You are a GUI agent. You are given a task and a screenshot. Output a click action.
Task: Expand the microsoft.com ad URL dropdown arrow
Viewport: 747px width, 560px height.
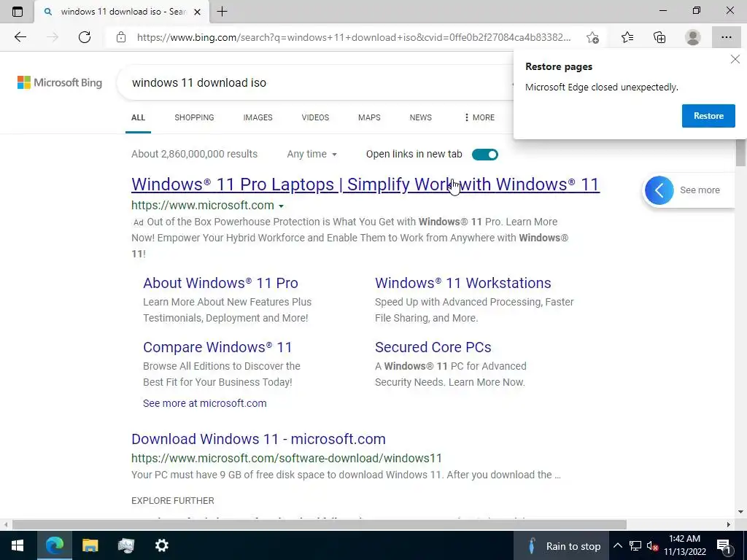click(281, 206)
